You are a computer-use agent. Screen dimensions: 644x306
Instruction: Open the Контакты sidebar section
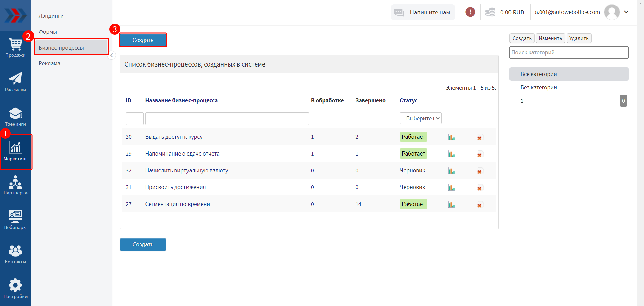coord(15,254)
